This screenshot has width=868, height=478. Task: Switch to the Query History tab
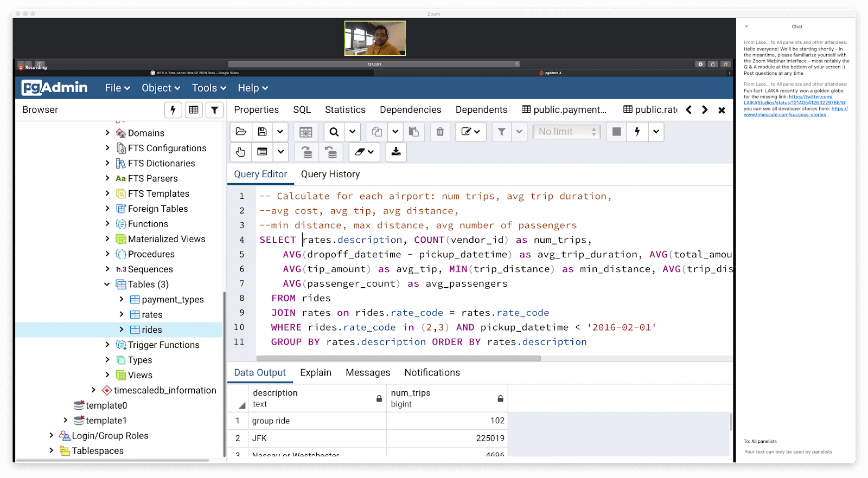(x=330, y=174)
